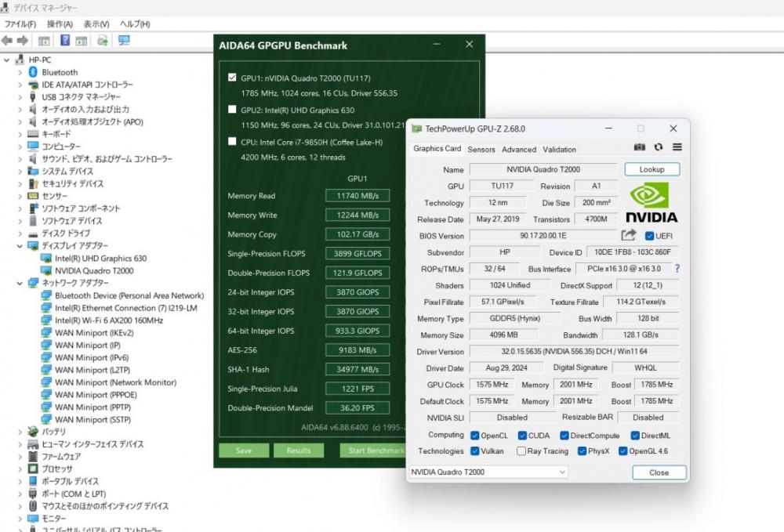
Task: Click the Start Benchmark button
Action: pos(374,451)
